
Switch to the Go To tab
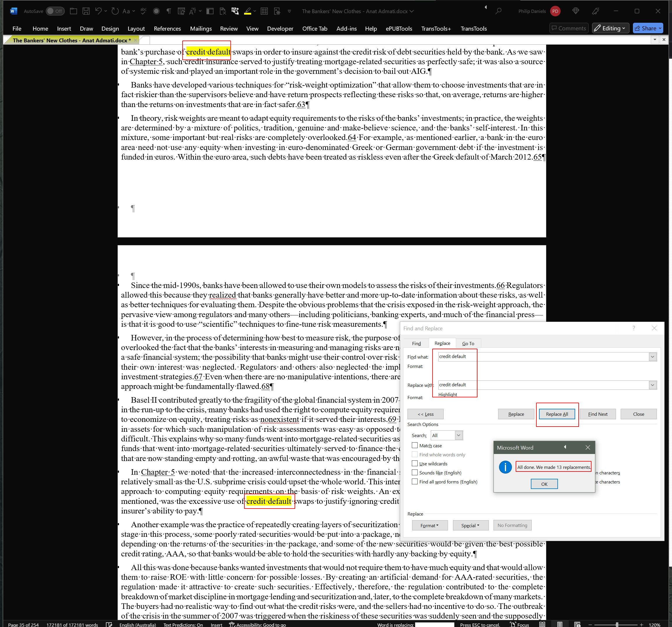click(468, 343)
